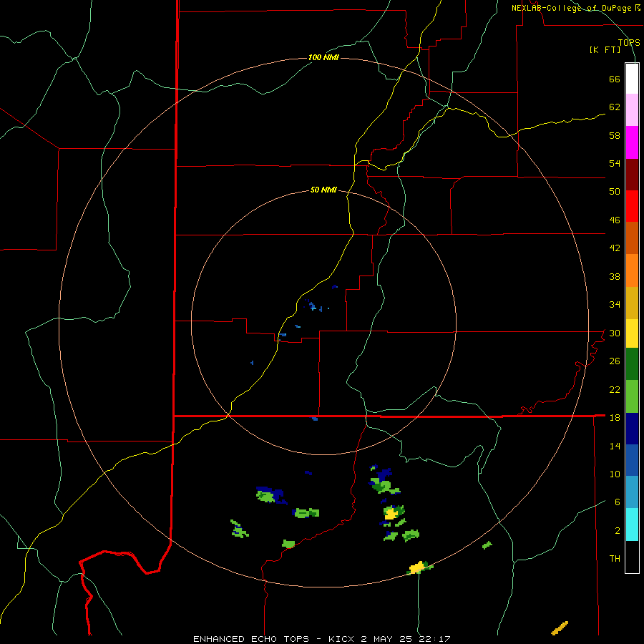Click the white swatch in the tops legend
This screenshot has width=644, height=644.
(632, 79)
